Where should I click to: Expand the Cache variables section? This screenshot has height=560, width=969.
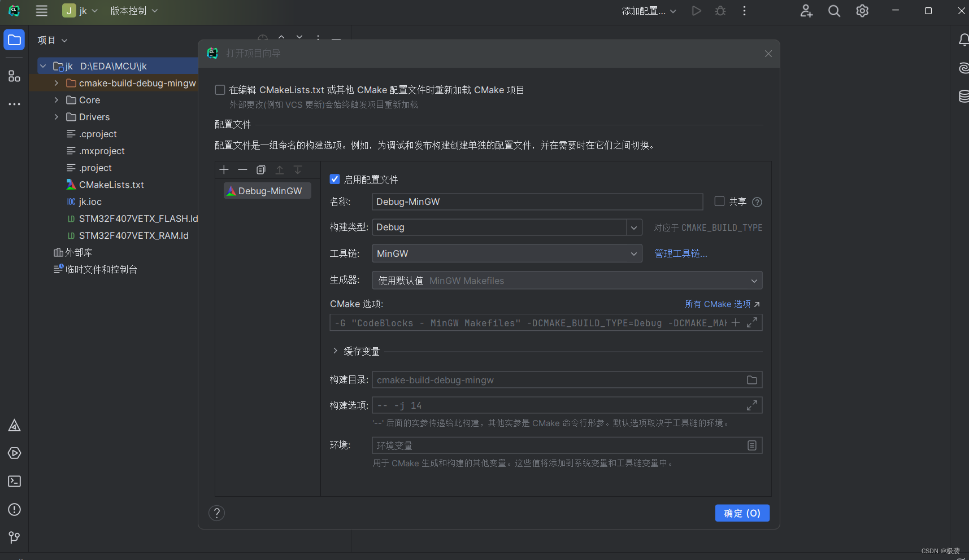335,351
